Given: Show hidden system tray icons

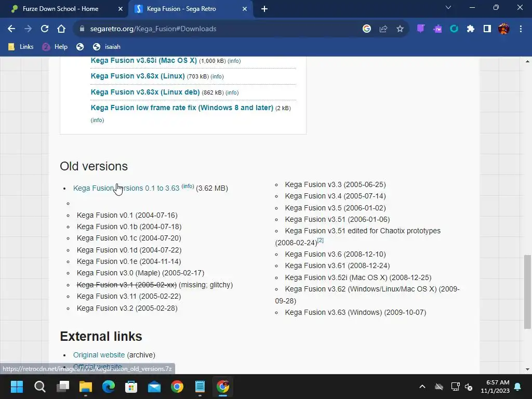Looking at the screenshot, I should 422,387.
